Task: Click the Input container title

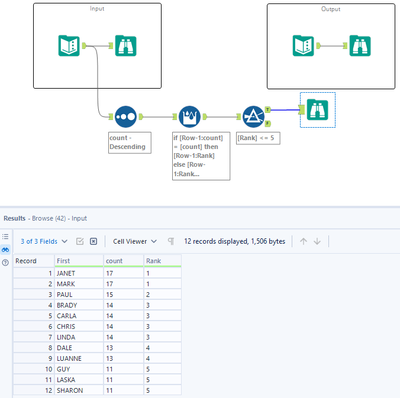Action: (x=97, y=9)
